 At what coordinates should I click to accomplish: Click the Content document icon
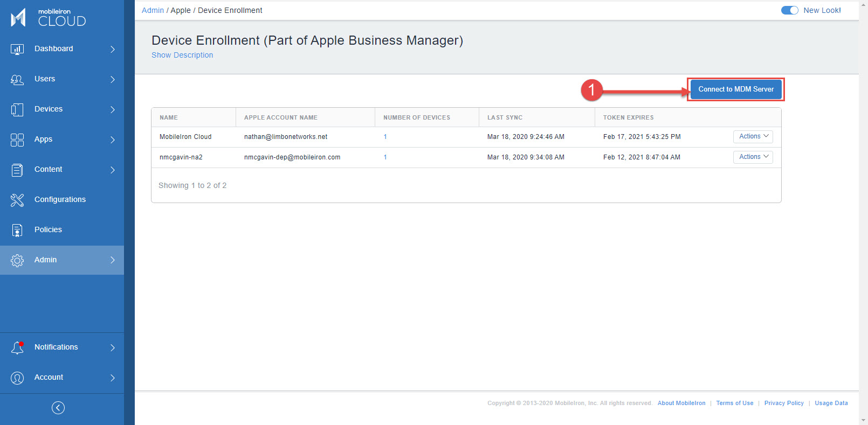pyautogui.click(x=17, y=170)
